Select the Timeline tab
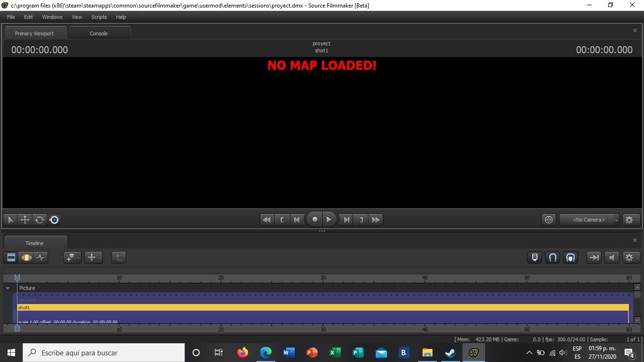 (x=34, y=243)
